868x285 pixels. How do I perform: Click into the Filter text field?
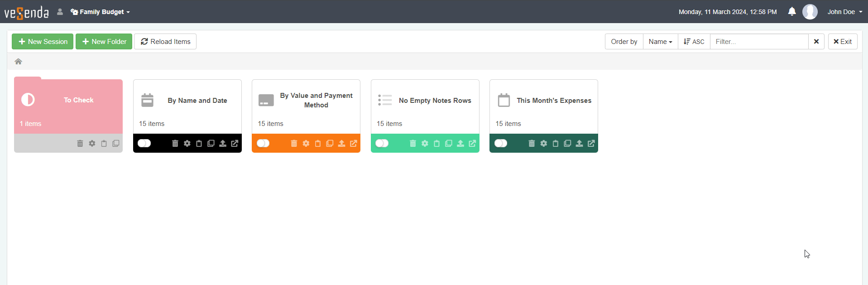(x=759, y=42)
